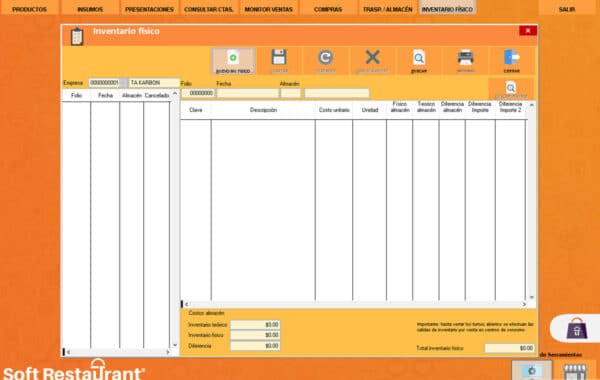Click the X cancel inventory icon
Screen dimensions: 600x380
(x=372, y=57)
